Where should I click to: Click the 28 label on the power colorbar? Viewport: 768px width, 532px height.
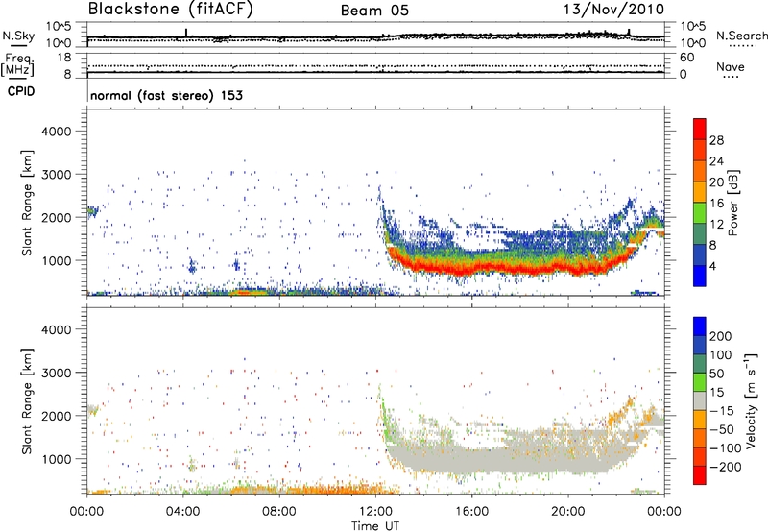[x=716, y=140]
